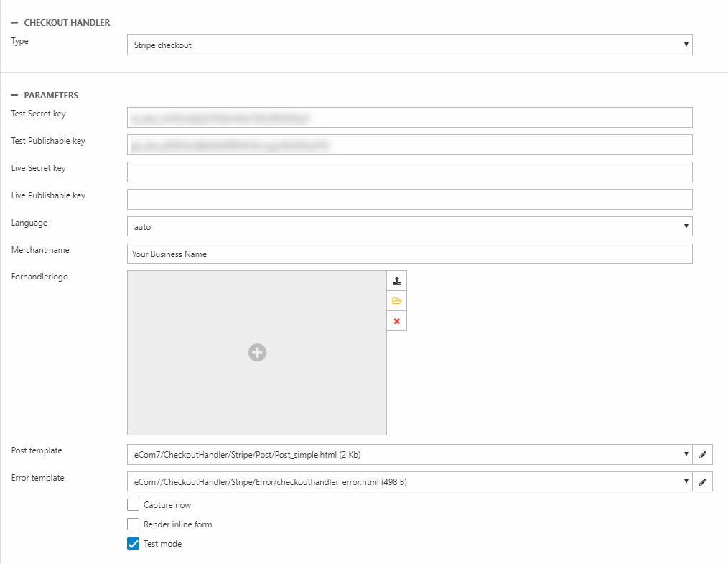Click the Test Secret key field
Screen dimensions: 728x564
coord(409,118)
